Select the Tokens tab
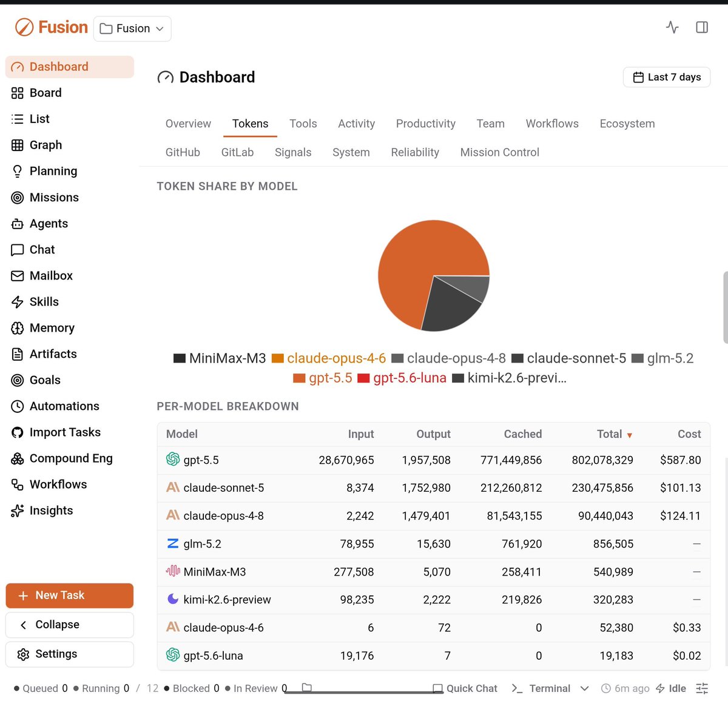The image size is (728, 704). (x=250, y=124)
